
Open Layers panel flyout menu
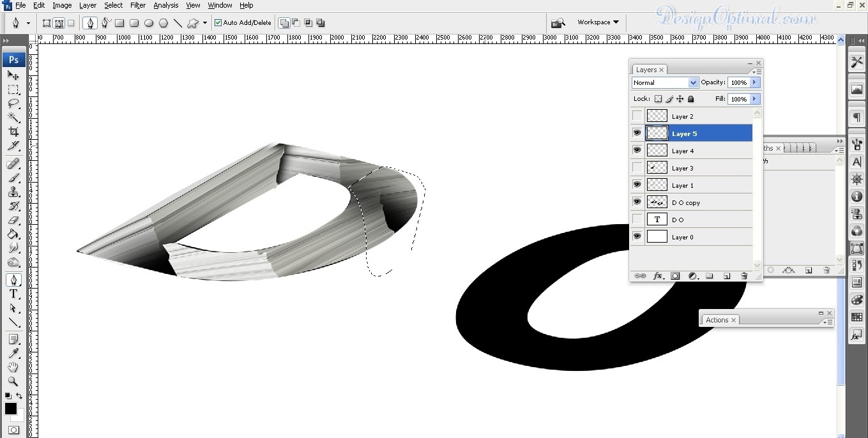(758, 71)
